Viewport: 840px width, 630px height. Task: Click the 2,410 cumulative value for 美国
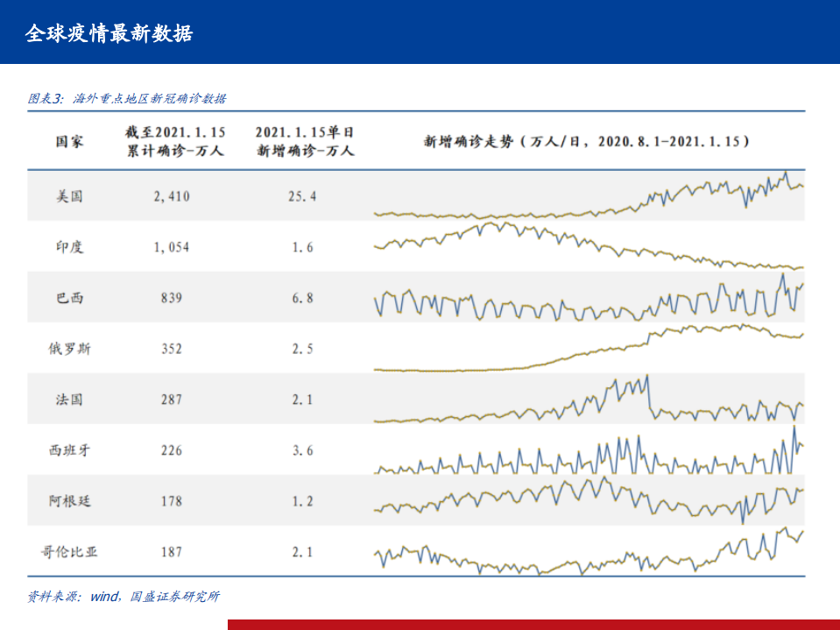click(172, 196)
